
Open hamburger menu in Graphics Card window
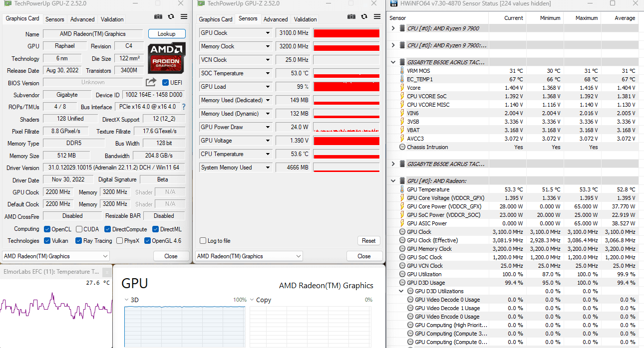[184, 16]
